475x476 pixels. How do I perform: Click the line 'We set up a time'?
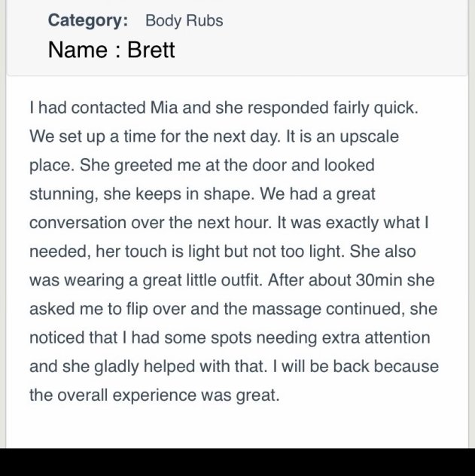coord(214,136)
